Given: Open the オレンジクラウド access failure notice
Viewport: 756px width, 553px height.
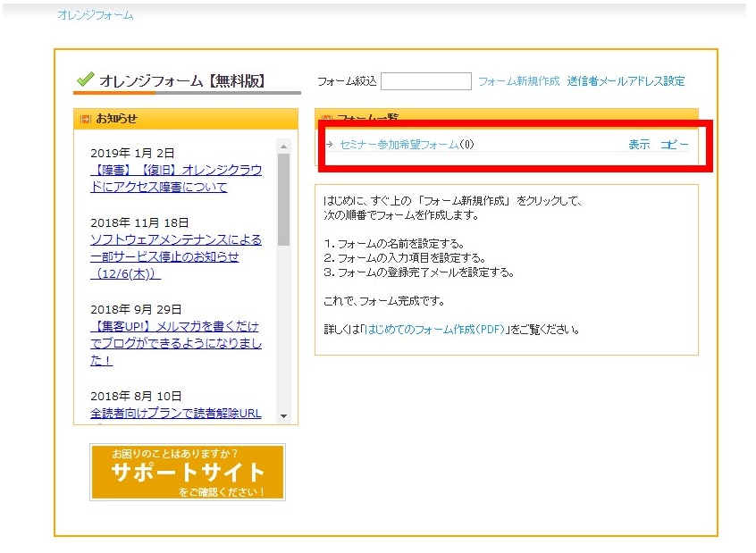Looking at the screenshot, I should click(x=176, y=179).
